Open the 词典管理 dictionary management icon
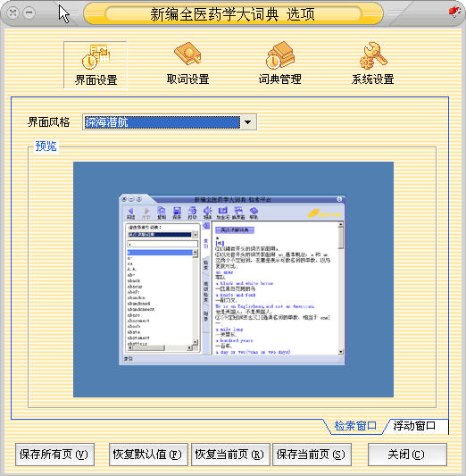Viewport: 466px width, 476px height. point(279,64)
